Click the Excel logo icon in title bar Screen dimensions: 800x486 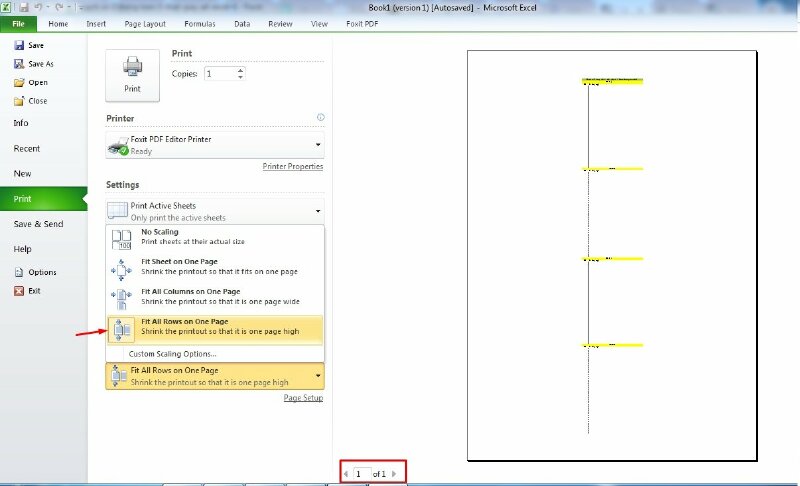6,7
